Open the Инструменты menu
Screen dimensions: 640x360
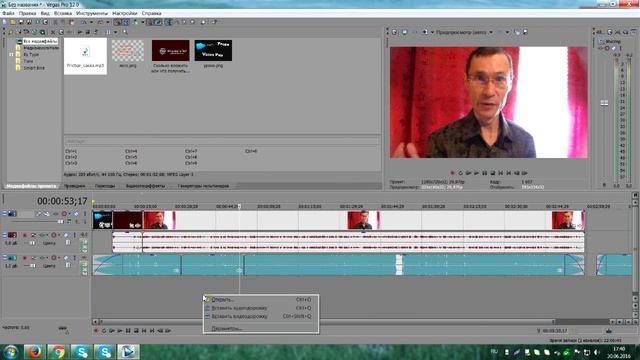[91, 13]
